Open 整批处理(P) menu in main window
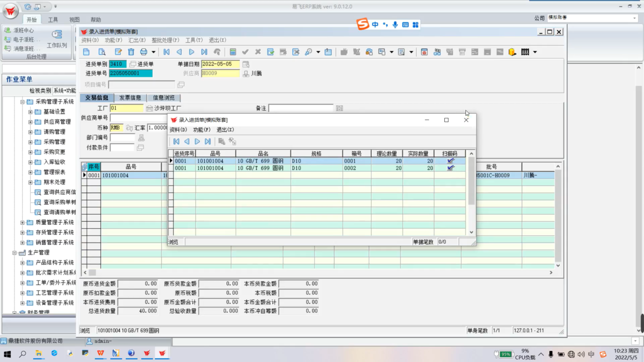This screenshot has height=362, width=644. coord(166,40)
